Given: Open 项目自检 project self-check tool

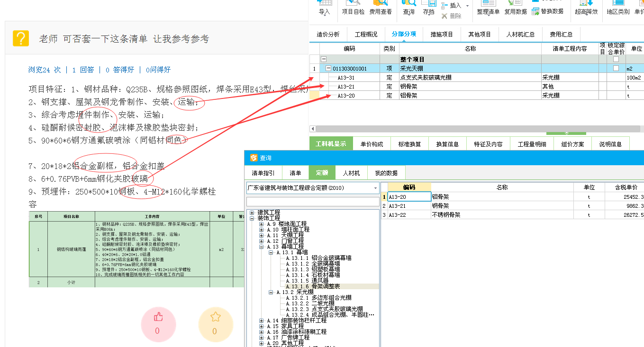Looking at the screenshot, I should [353, 8].
